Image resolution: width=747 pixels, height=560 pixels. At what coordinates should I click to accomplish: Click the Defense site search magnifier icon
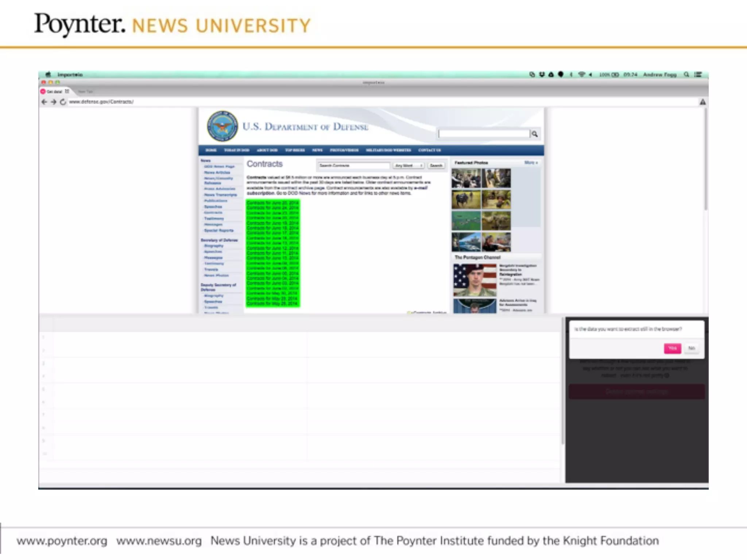tap(534, 134)
